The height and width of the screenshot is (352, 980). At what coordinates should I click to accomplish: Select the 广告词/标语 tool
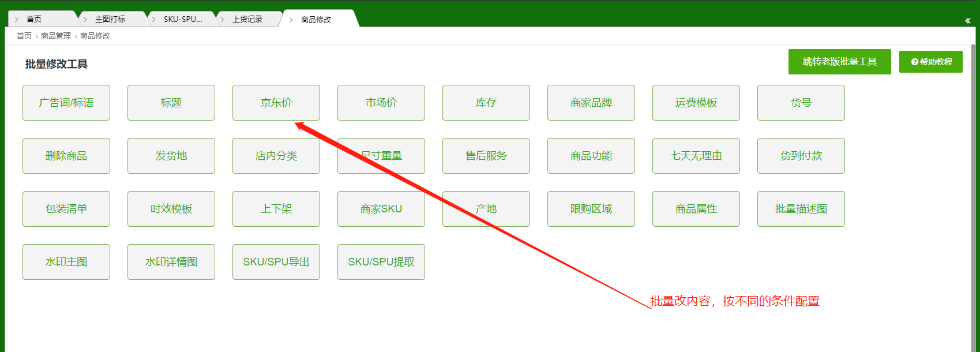(66, 103)
